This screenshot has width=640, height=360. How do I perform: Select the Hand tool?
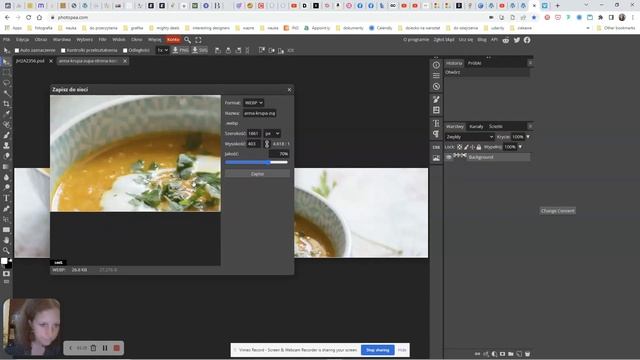click(6, 240)
